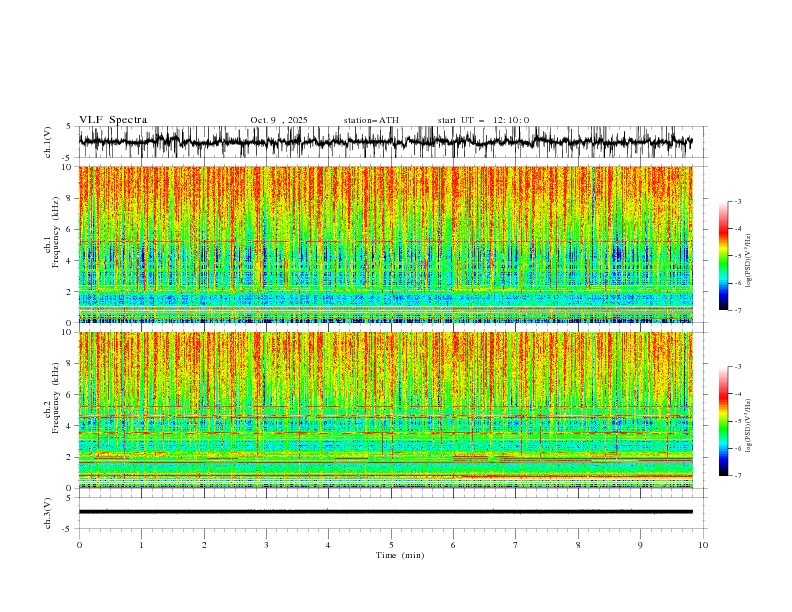792x612 pixels.
Task: Click the ch.1 spectrogram color bar
Action: click(723, 256)
